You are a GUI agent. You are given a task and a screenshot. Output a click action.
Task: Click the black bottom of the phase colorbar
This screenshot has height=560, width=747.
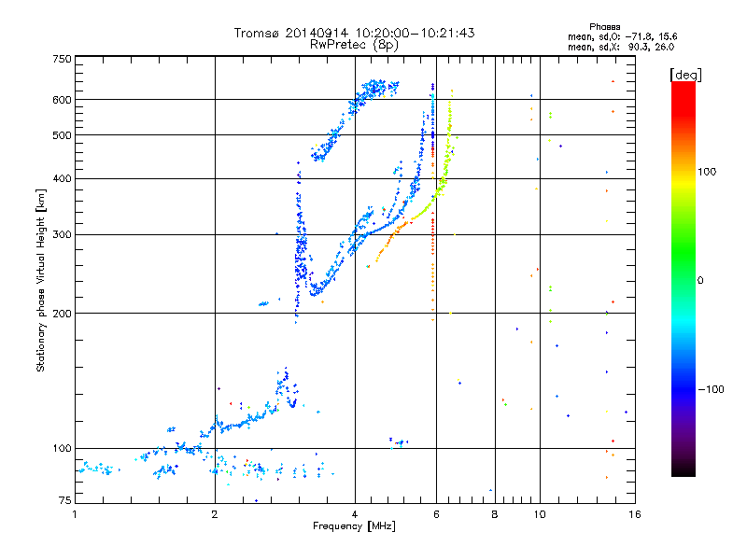point(684,470)
